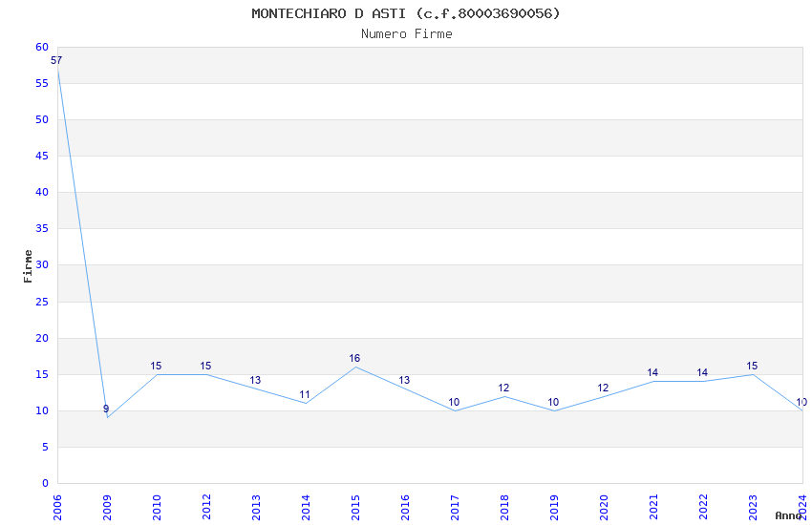Screen dimensions: 812x525
Task: Click the x-axis year label 2016
Action: (x=405, y=508)
